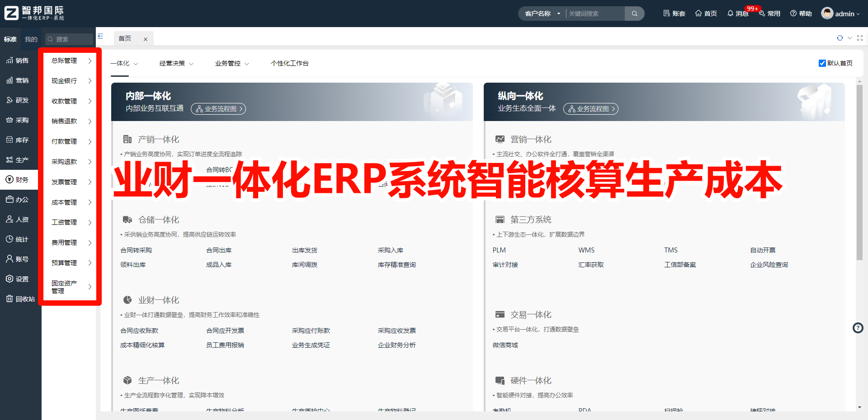Expand the 收款管理 submenu
868x420 pixels.
(x=71, y=101)
